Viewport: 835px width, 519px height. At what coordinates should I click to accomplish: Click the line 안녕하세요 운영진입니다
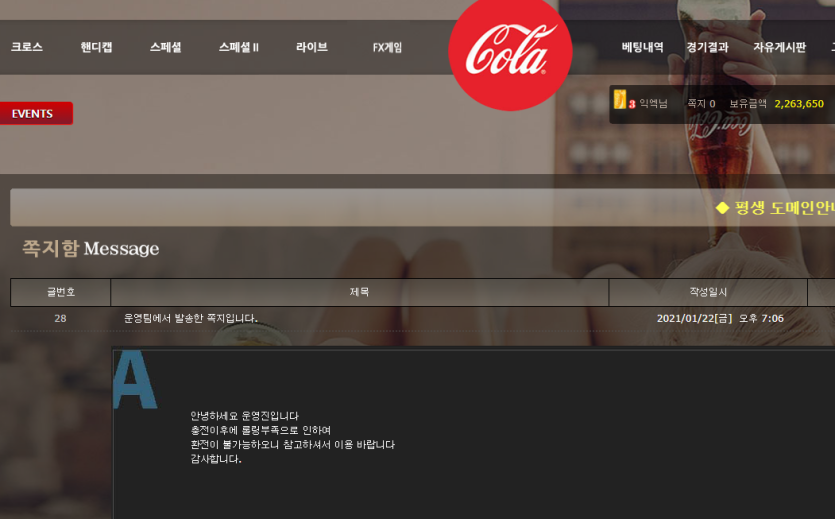click(244, 416)
